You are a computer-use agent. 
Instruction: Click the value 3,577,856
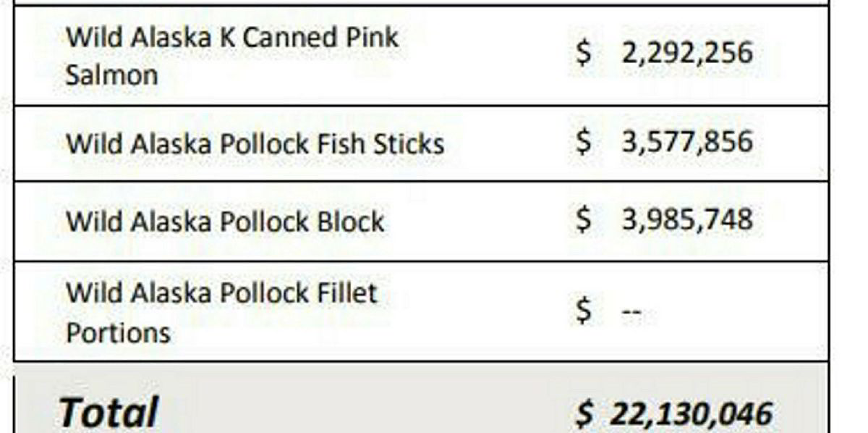tap(686, 141)
